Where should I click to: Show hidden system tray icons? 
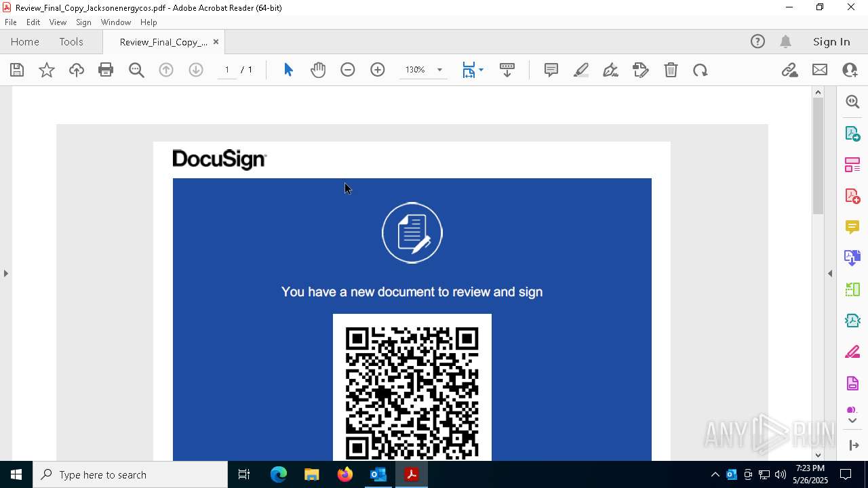click(715, 474)
